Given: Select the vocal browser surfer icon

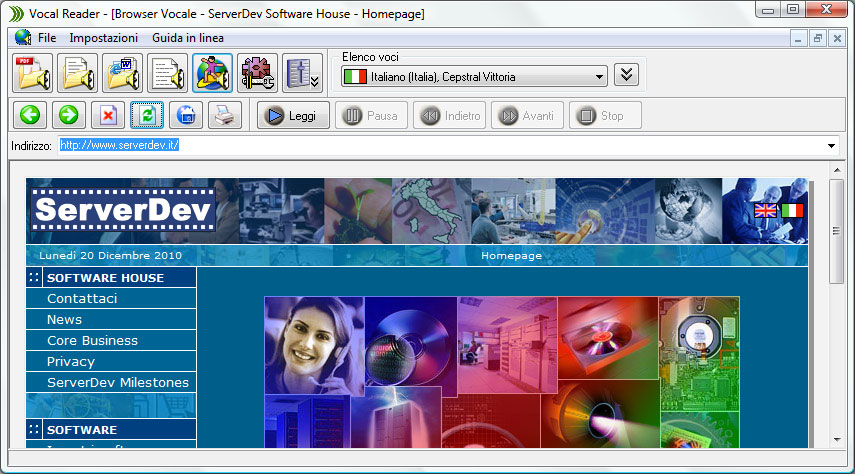Looking at the screenshot, I should [x=212, y=73].
